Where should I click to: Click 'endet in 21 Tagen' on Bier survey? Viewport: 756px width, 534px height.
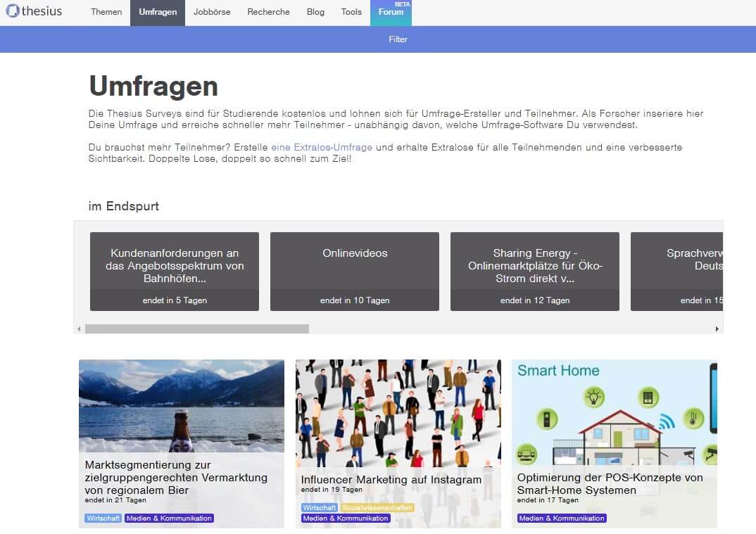115,500
